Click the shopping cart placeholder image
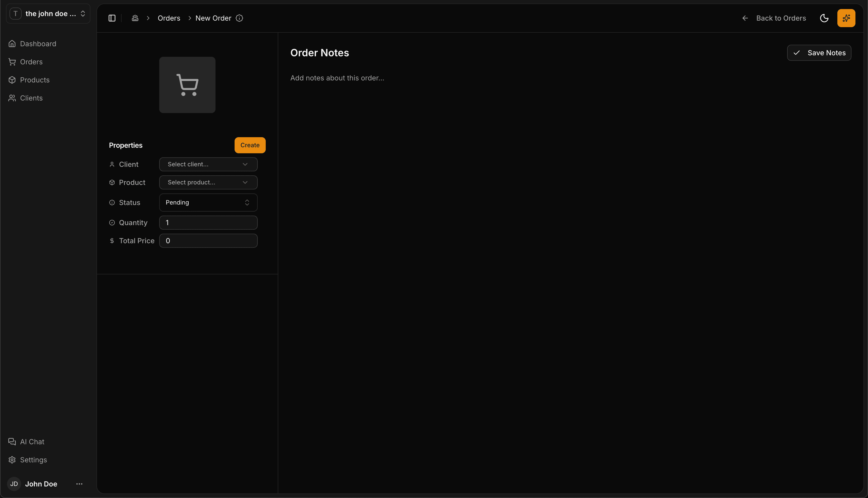This screenshot has width=868, height=498. point(187,84)
